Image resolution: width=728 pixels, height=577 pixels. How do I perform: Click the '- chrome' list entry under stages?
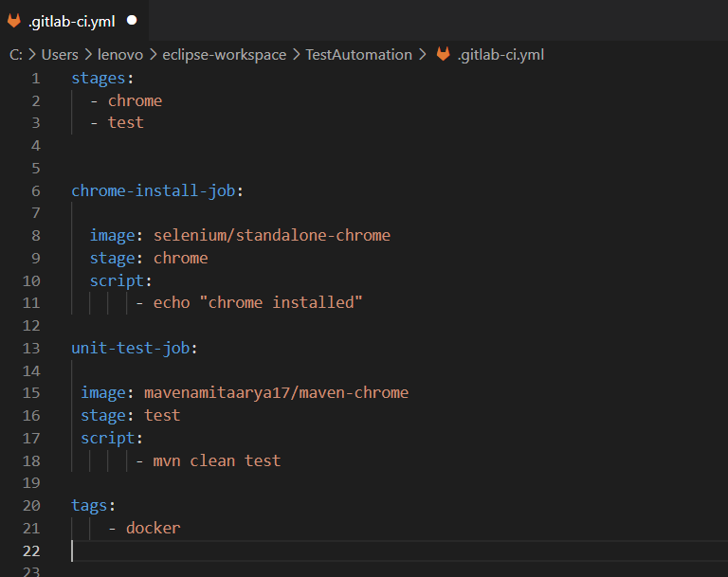pyautogui.click(x=126, y=100)
